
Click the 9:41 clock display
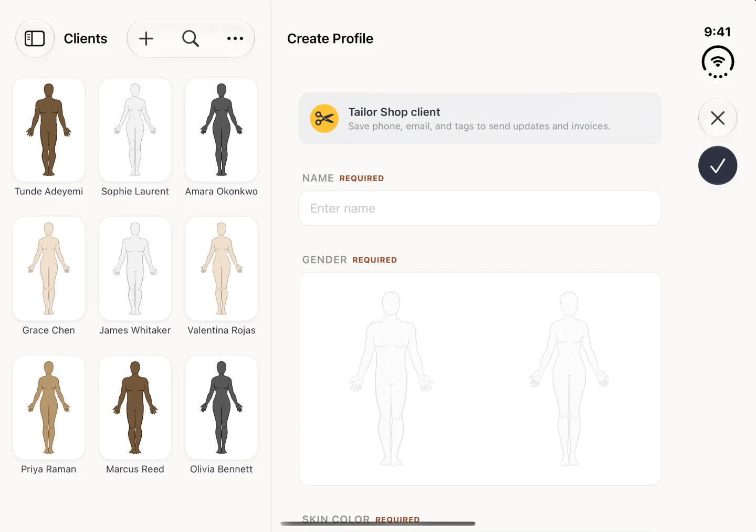point(718,32)
